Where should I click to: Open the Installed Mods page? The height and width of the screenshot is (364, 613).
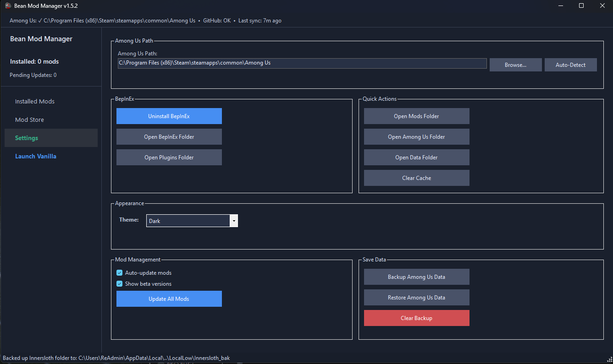[35, 101]
